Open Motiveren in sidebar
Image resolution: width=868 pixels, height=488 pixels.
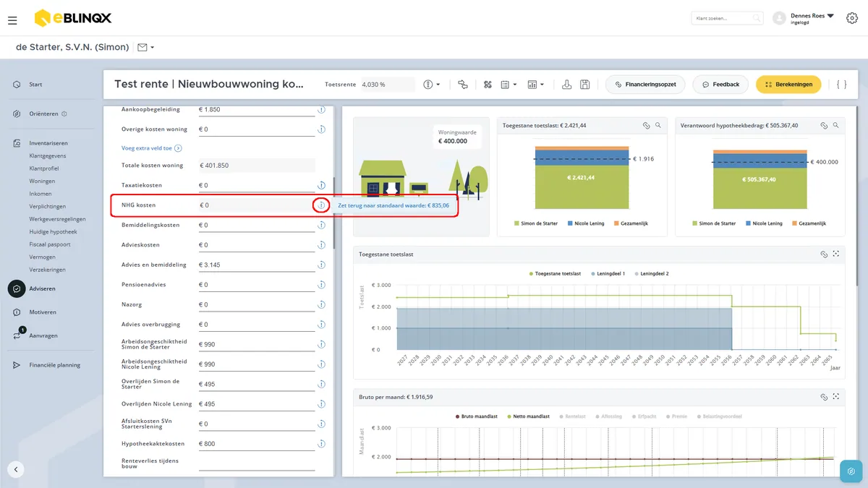(x=43, y=312)
